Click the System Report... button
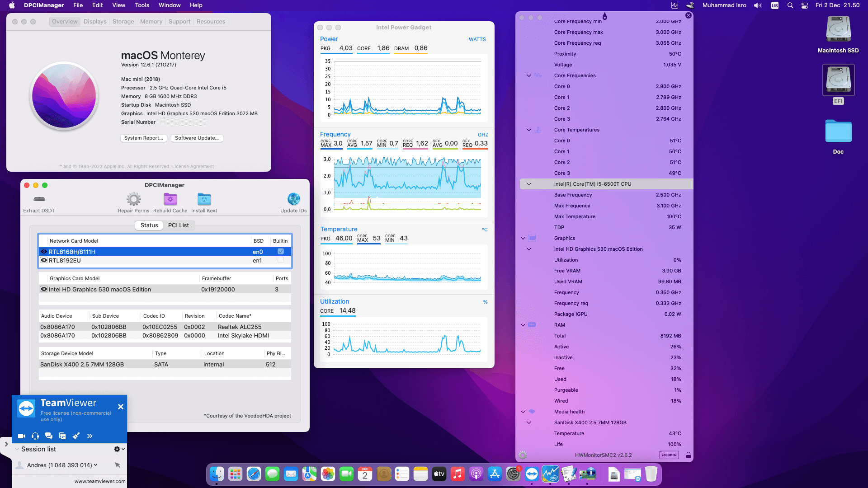This screenshot has width=868, height=488. (144, 138)
